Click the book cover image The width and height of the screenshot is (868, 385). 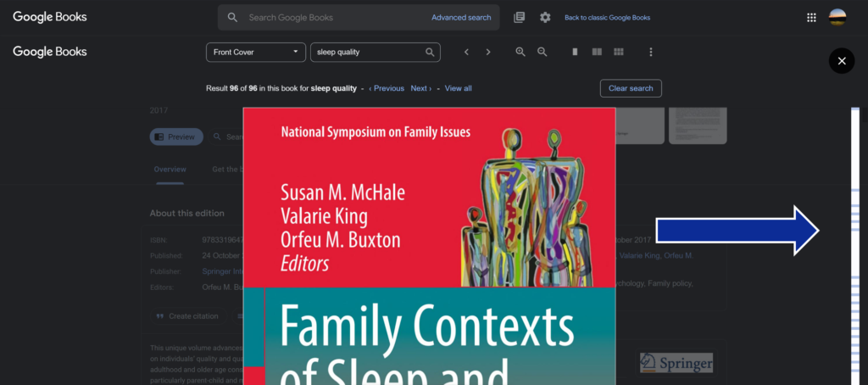click(429, 247)
